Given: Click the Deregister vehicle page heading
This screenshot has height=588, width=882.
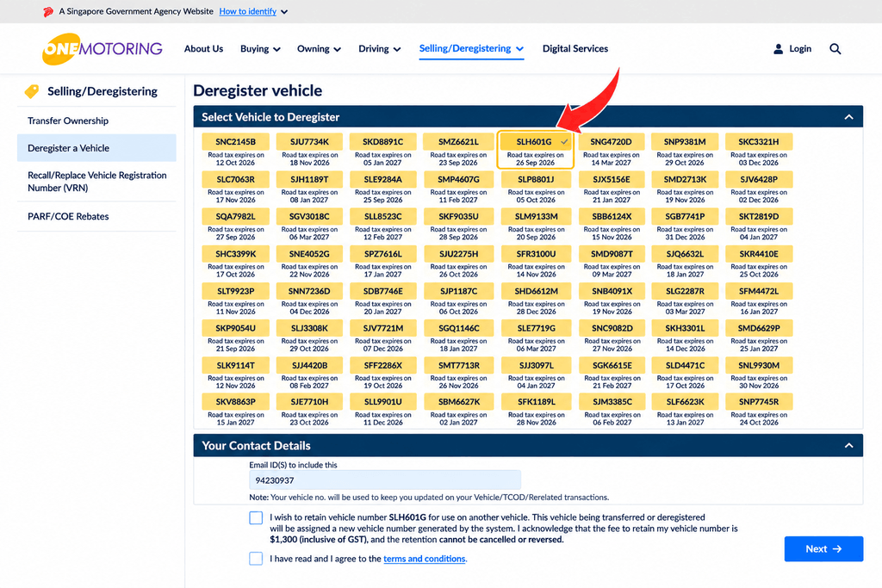Looking at the screenshot, I should pos(258,91).
